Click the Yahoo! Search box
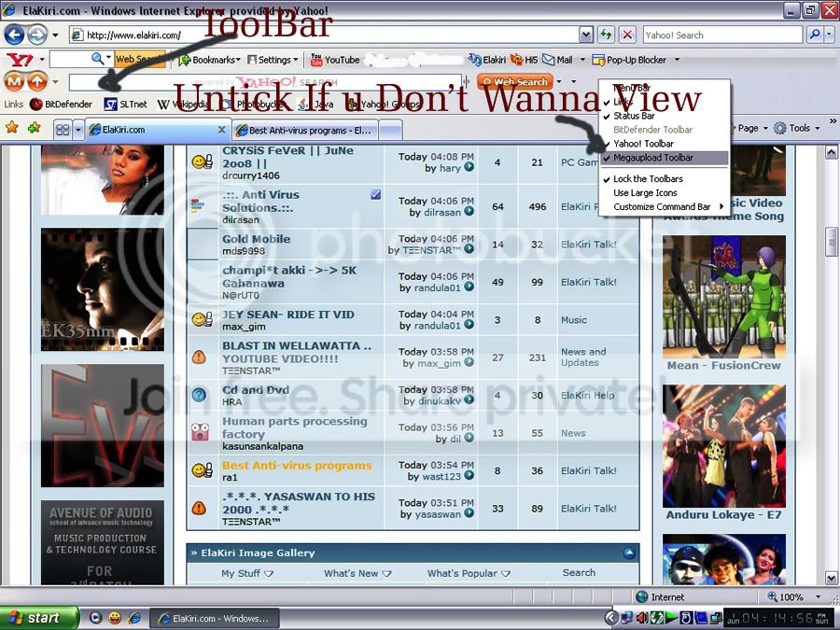Screen dimensions: 840x630 722,35
